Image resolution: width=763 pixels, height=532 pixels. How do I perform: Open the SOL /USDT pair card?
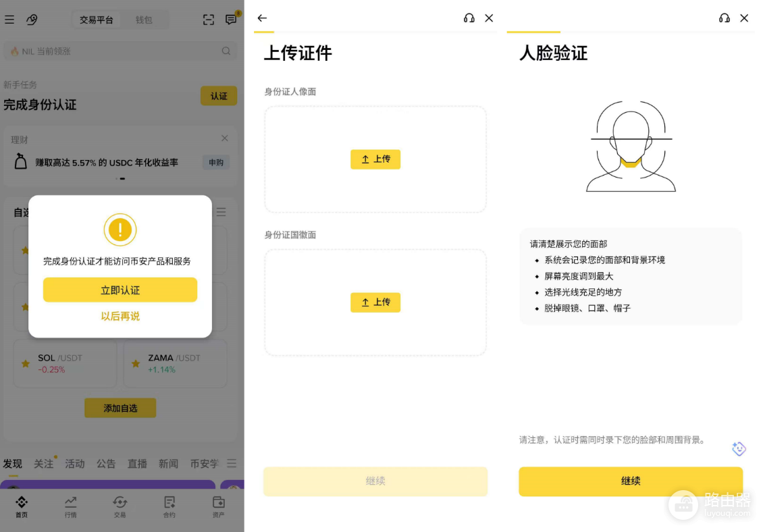[x=65, y=364]
